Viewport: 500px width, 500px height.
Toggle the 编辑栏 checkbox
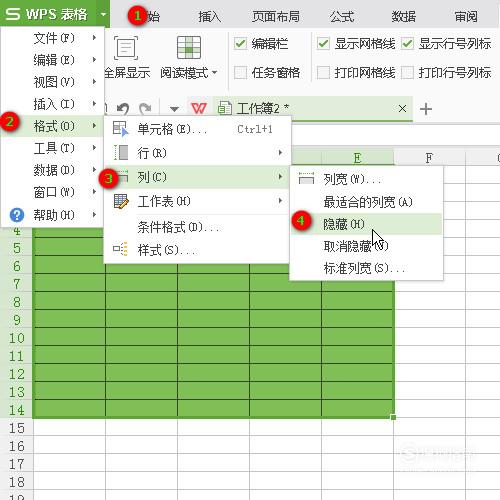tap(240, 44)
